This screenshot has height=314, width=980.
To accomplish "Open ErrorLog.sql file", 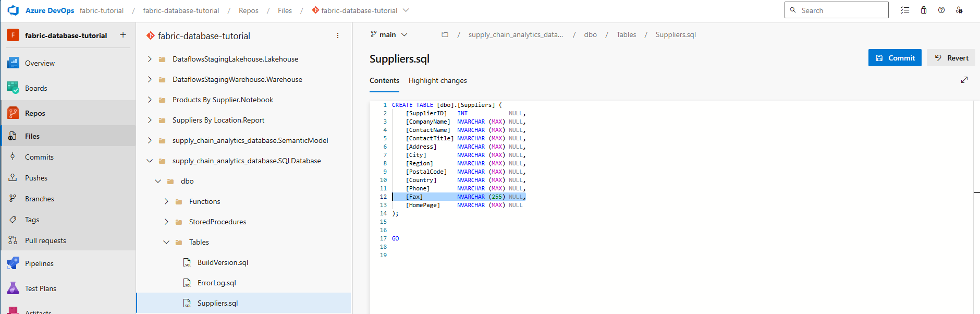I will pos(216,283).
